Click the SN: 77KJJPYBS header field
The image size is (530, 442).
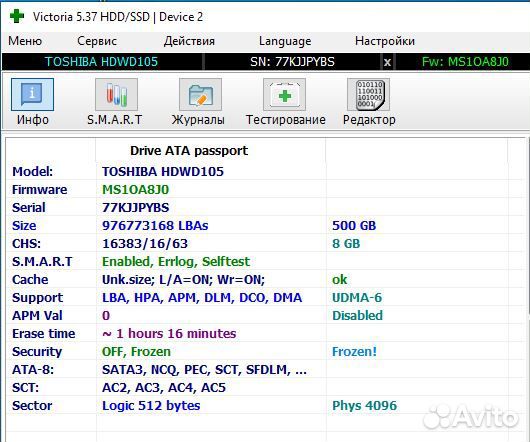pyautogui.click(x=292, y=62)
